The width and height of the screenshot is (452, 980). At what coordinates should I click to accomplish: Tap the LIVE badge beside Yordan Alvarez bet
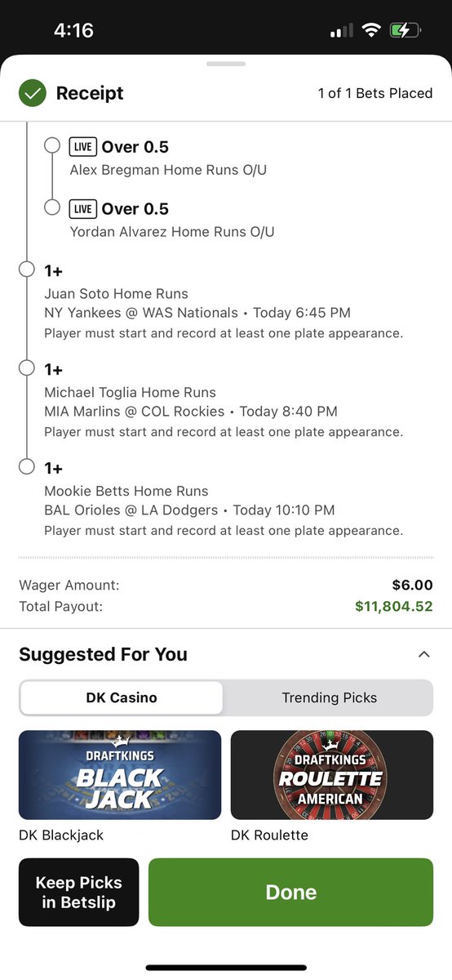click(x=82, y=209)
